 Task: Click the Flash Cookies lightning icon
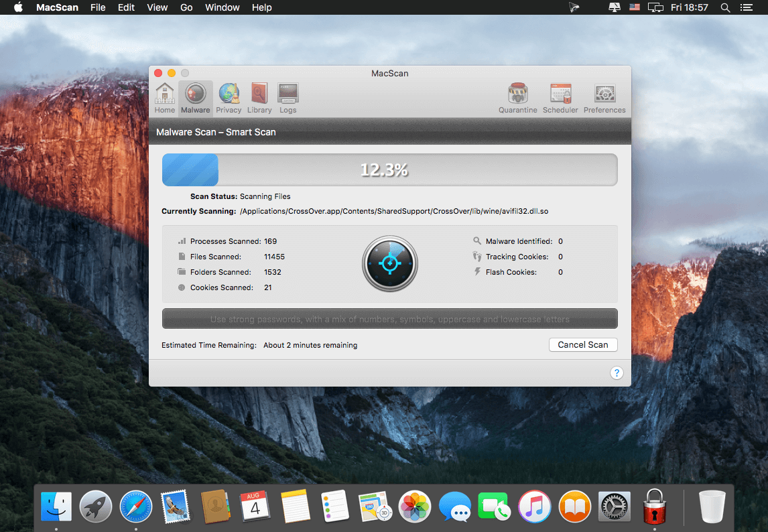tap(477, 271)
